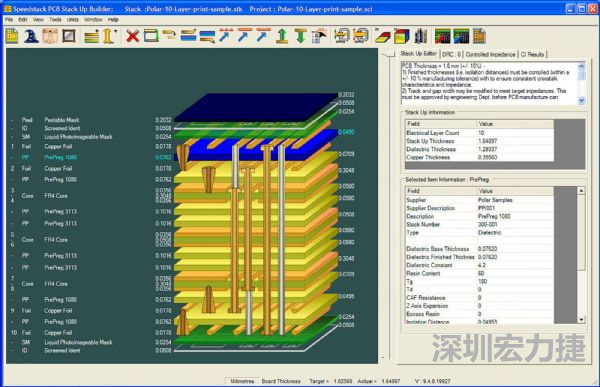Click the add layer stack icon
The width and height of the screenshot is (600, 387).
(91, 37)
